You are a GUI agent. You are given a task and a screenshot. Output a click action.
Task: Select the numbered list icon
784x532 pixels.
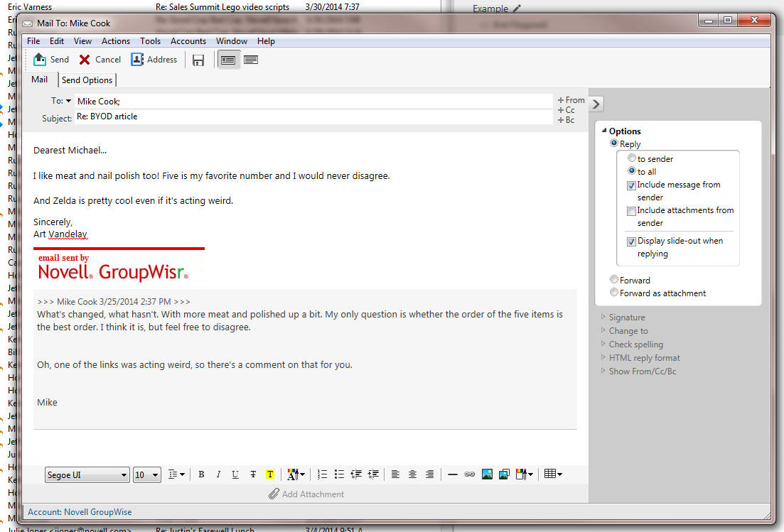point(321,474)
